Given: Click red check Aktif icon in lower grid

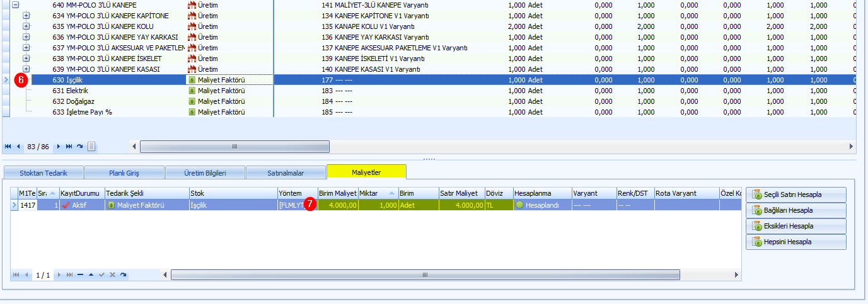Looking at the screenshot, I should (x=66, y=205).
